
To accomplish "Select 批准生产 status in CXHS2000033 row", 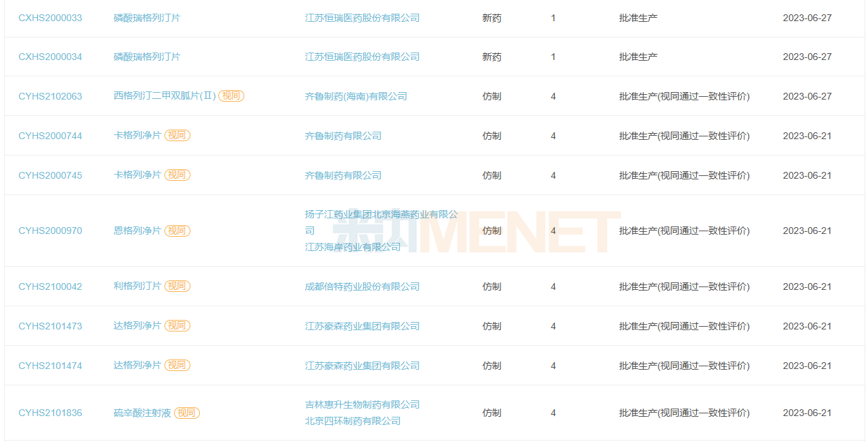I will [639, 18].
